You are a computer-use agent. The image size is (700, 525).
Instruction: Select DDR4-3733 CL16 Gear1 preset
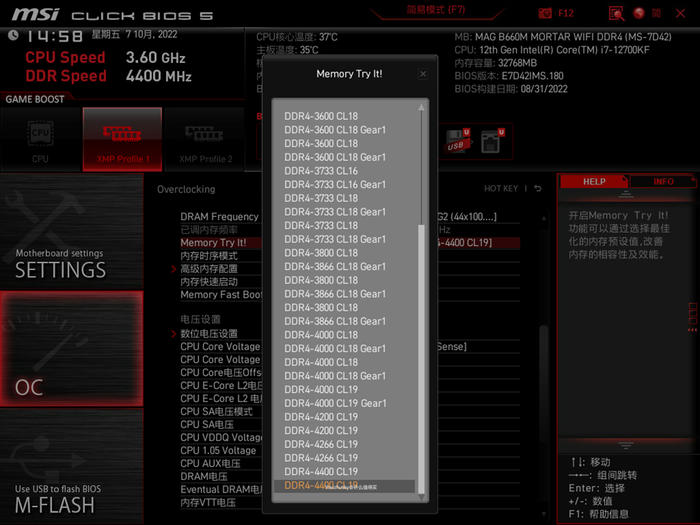[335, 184]
